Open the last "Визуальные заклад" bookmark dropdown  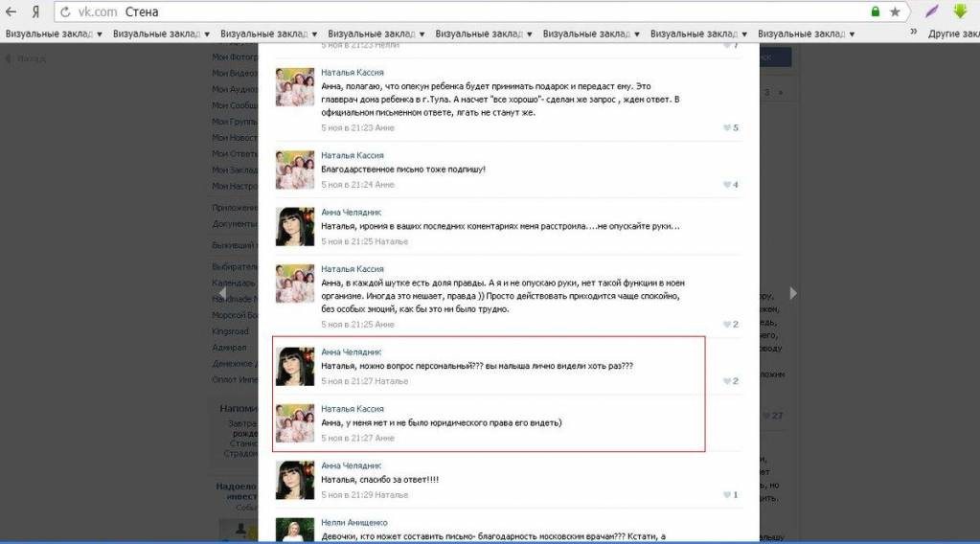[x=807, y=34]
